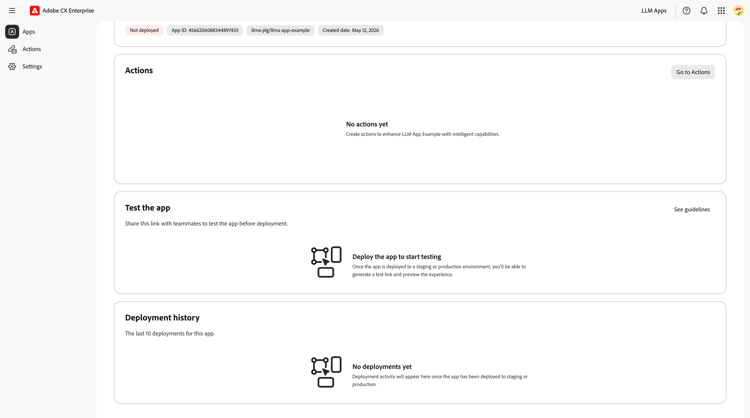Click the Go to Actions button
The width and height of the screenshot is (750, 418).
pos(693,72)
